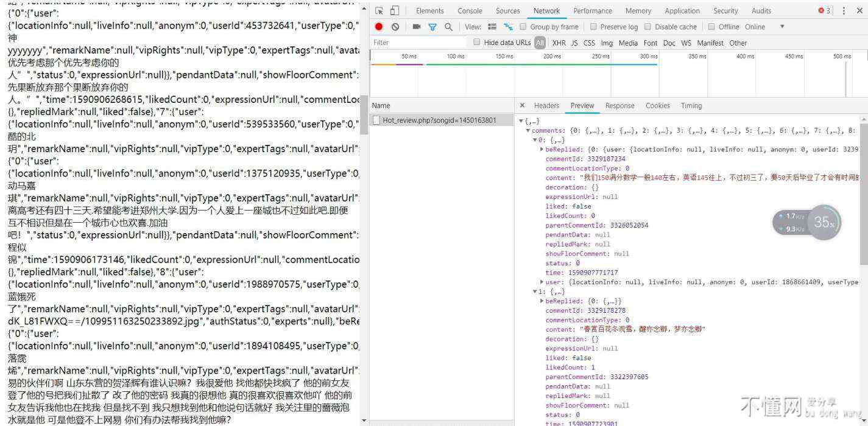The width and height of the screenshot is (868, 426).
Task: Open the Response tab of request
Action: [x=619, y=106]
